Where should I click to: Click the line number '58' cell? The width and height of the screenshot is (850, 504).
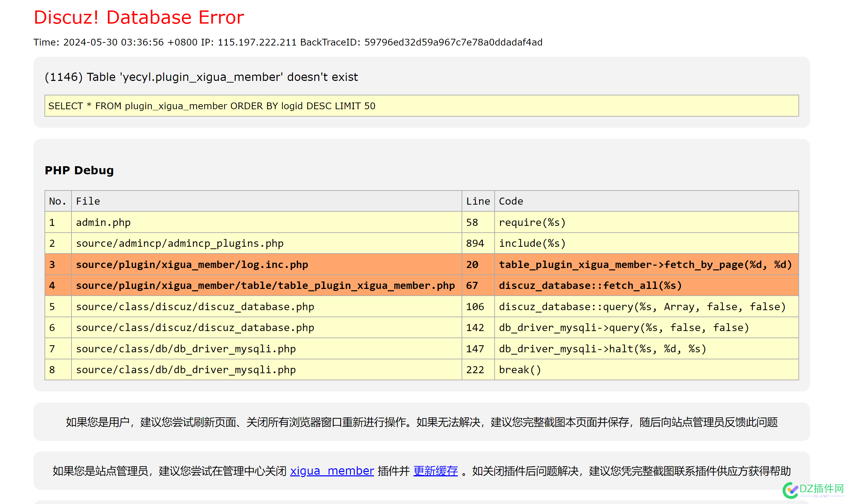[x=478, y=222]
